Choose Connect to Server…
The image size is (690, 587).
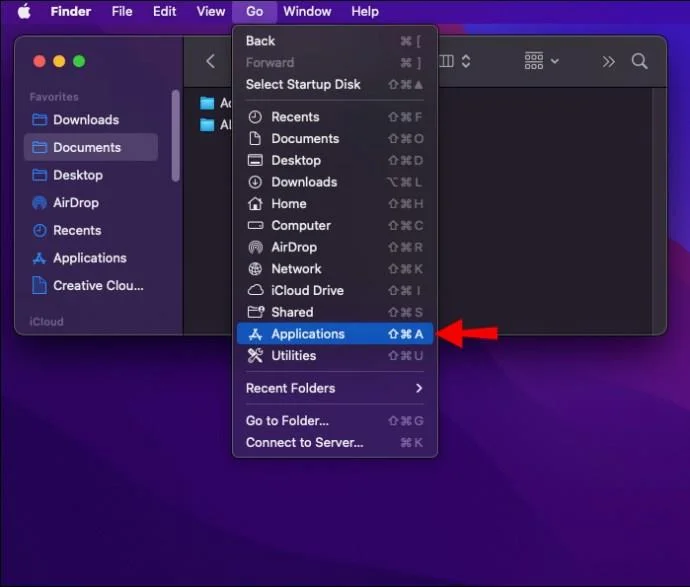click(334, 442)
